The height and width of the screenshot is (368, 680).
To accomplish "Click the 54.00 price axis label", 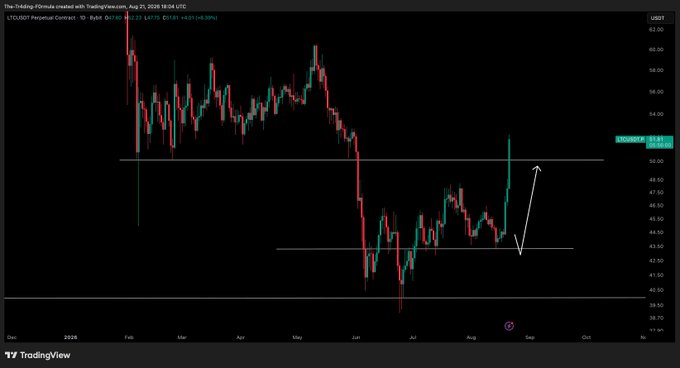I will [x=656, y=114].
